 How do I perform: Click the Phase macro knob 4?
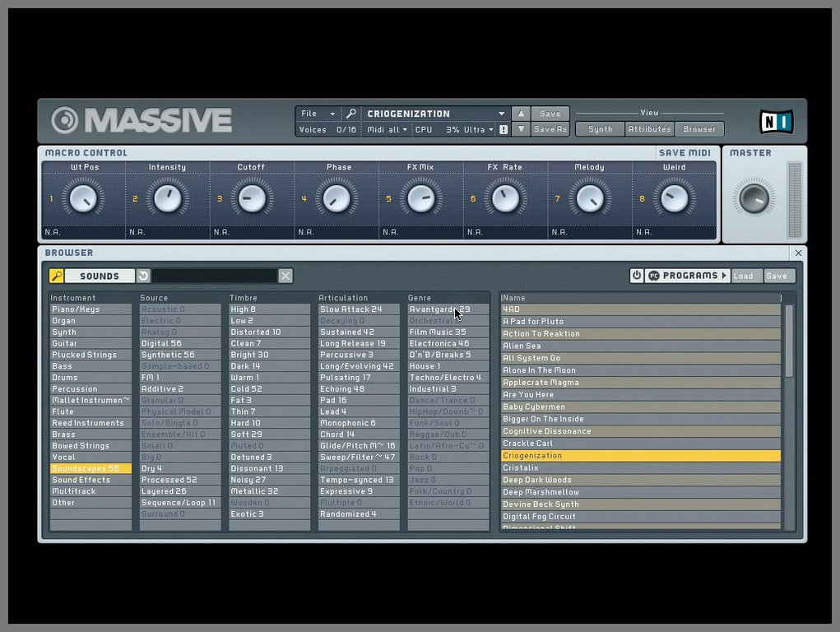[336, 199]
